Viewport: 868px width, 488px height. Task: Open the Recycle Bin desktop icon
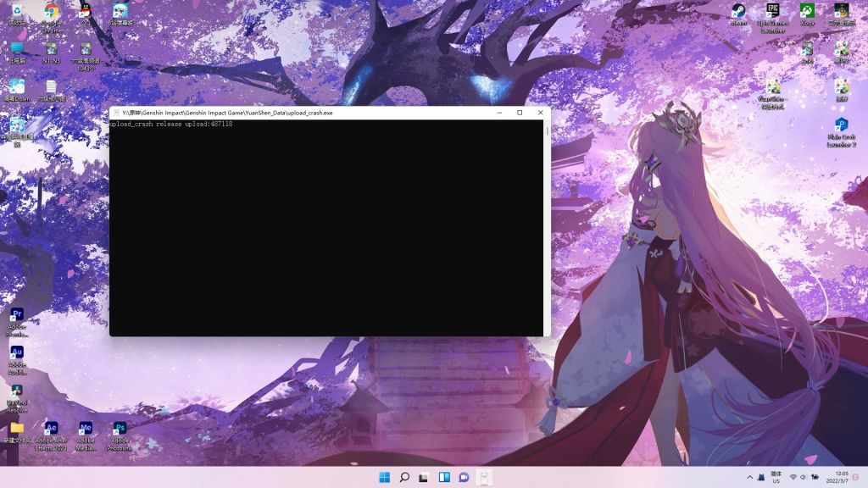click(17, 14)
